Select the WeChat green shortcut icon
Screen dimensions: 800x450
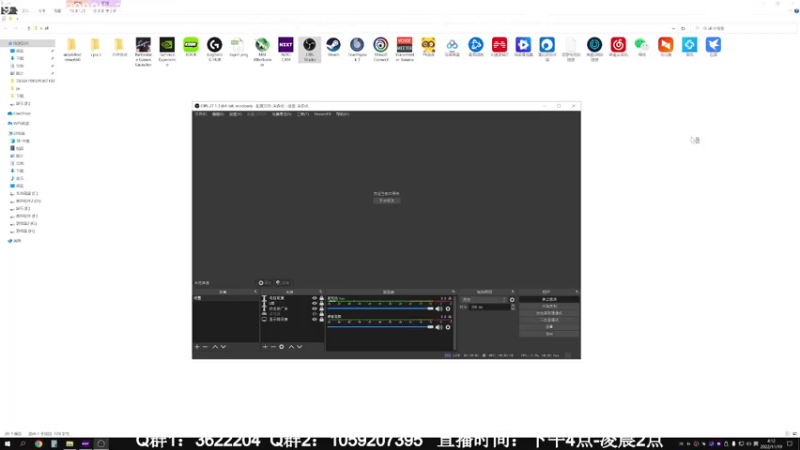click(641, 45)
